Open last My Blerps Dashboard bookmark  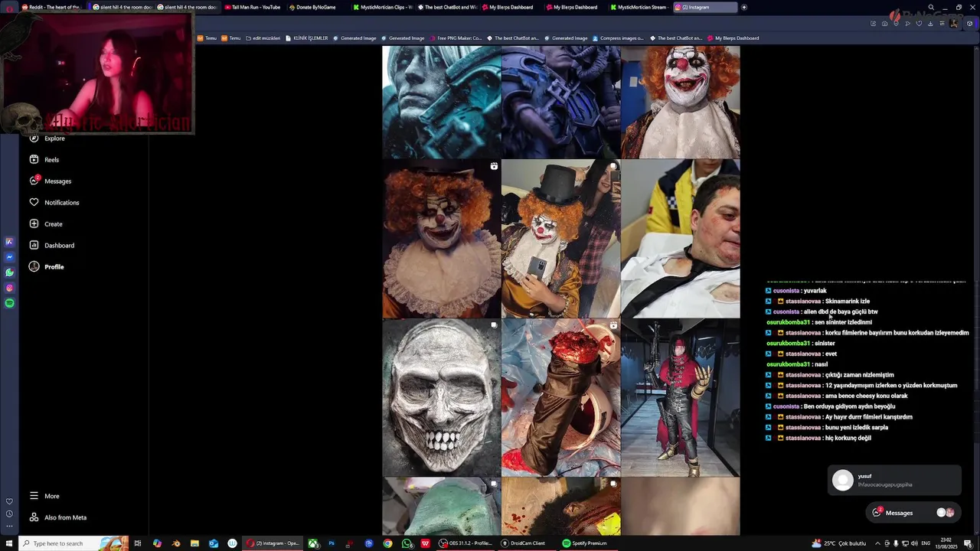point(733,38)
